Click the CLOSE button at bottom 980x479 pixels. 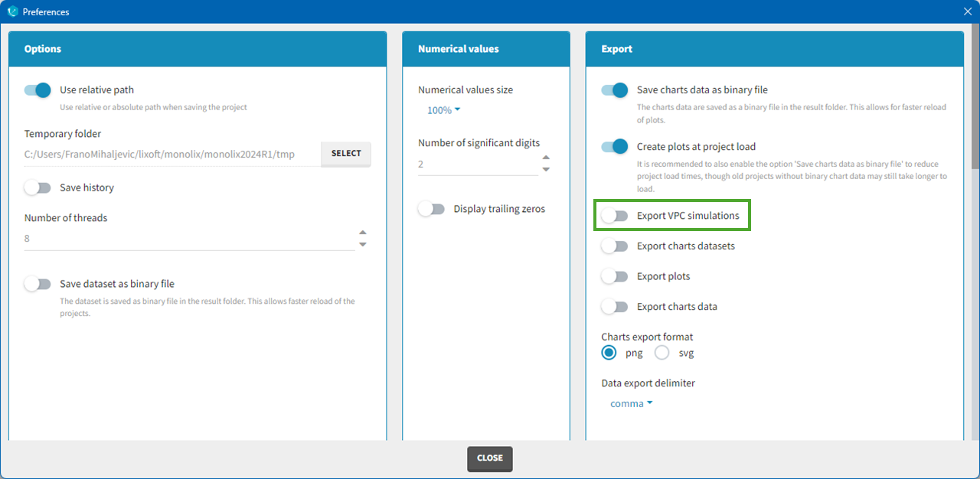(x=490, y=458)
